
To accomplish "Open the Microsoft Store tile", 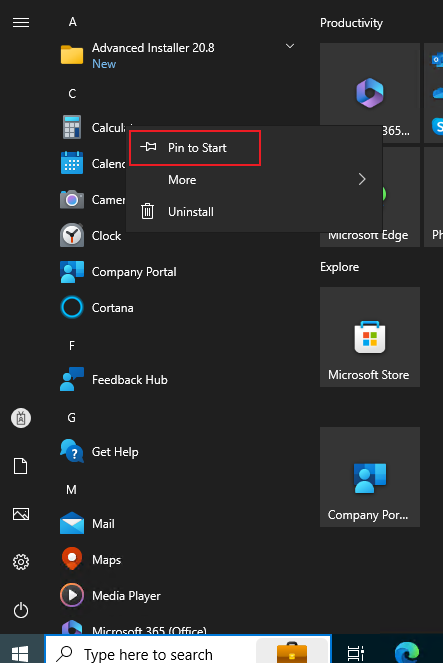I will click(370, 337).
